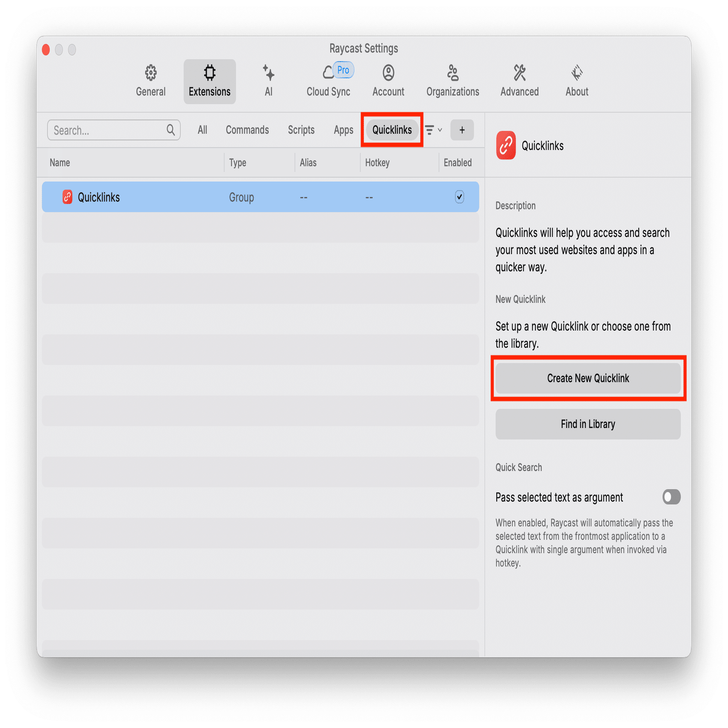This screenshot has width=728, height=728.
Task: Open the Advanced settings tab
Action: point(519,81)
